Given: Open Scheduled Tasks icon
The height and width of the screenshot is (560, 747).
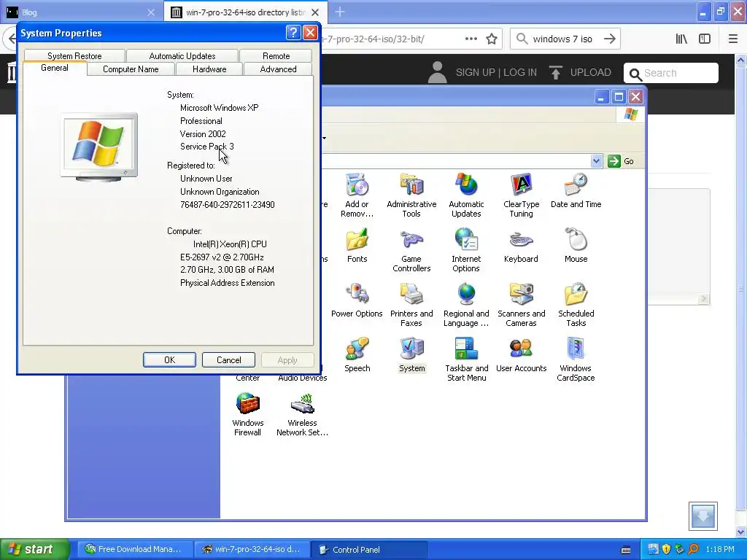Looking at the screenshot, I should click(576, 305).
